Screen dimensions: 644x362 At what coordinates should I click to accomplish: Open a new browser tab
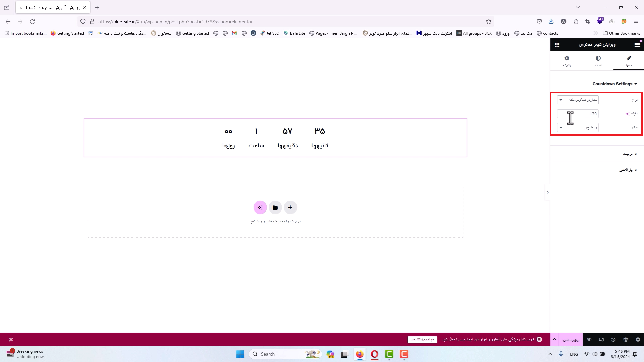[97, 7]
